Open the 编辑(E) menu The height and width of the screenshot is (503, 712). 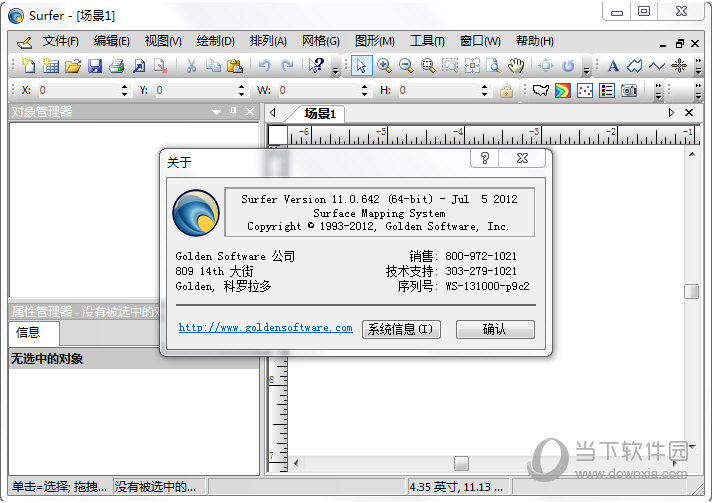112,41
